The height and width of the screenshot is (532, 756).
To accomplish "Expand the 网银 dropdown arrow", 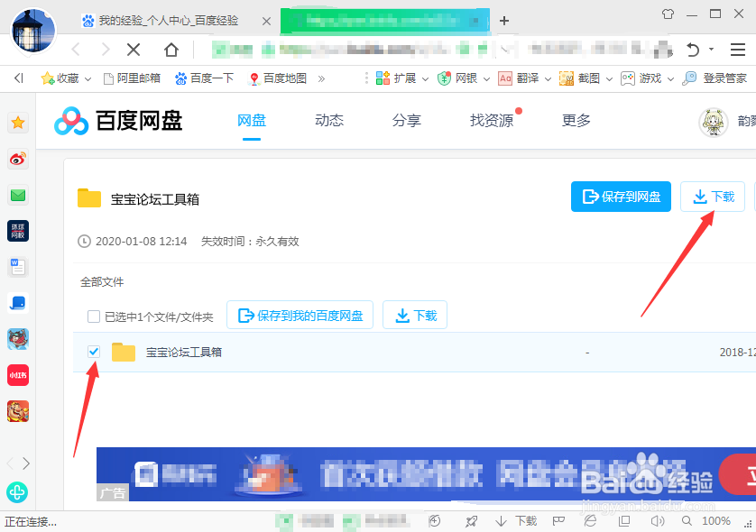I will click(x=486, y=78).
